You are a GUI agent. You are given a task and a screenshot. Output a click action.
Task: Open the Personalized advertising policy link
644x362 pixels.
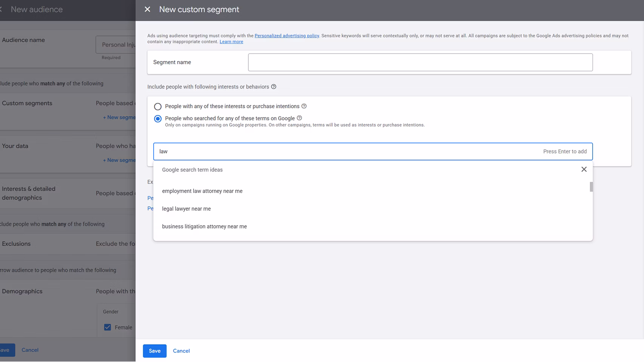coord(287,36)
